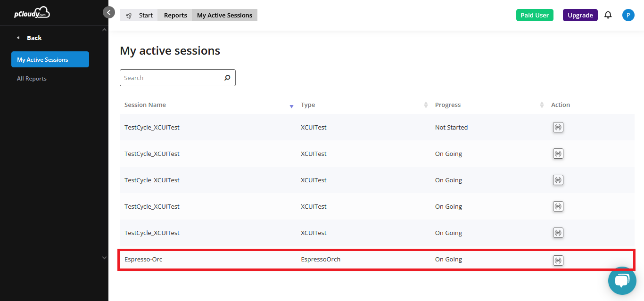Click the Paid User badge
This screenshot has width=644, height=301.
point(535,15)
